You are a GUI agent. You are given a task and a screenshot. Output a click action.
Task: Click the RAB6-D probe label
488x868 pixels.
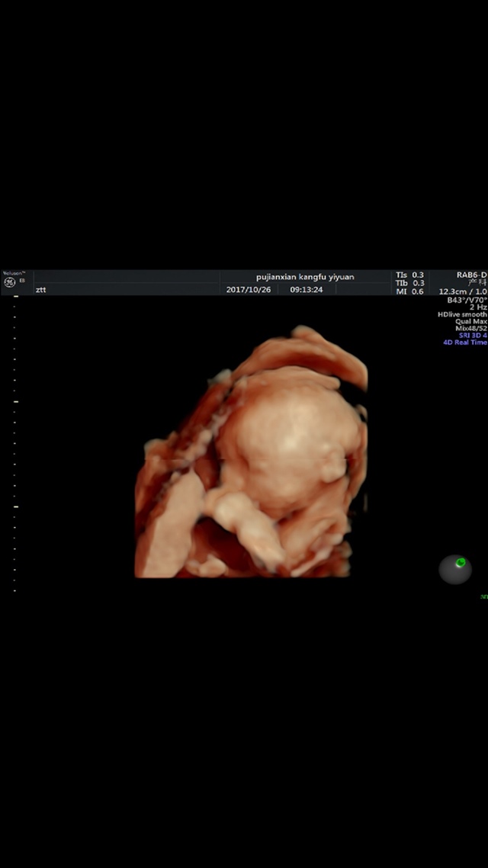click(471, 275)
